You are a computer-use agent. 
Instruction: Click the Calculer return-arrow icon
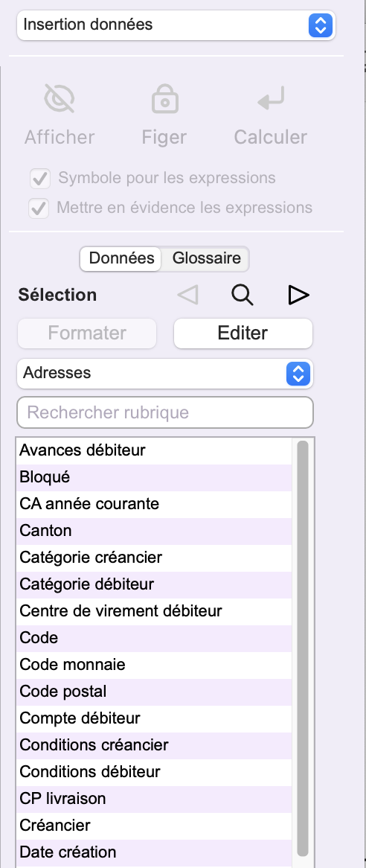[271, 98]
